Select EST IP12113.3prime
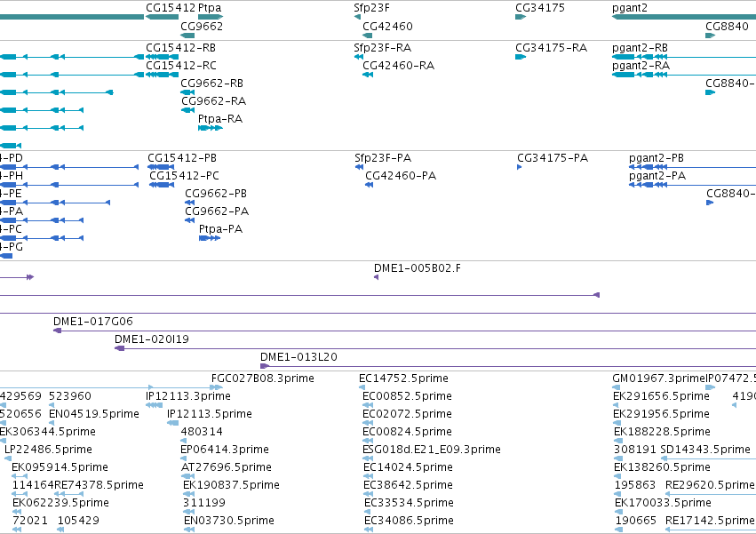 point(188,396)
